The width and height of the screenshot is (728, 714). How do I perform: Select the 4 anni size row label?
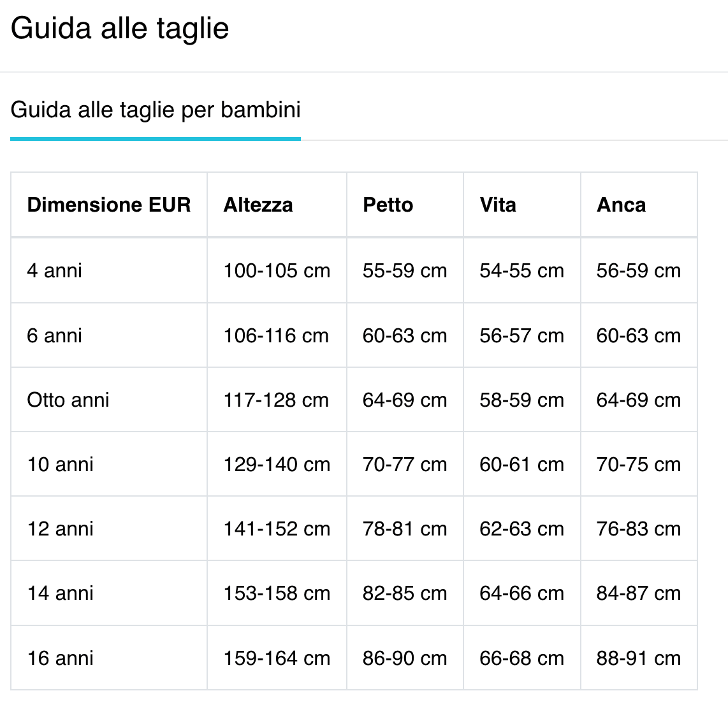click(x=55, y=270)
